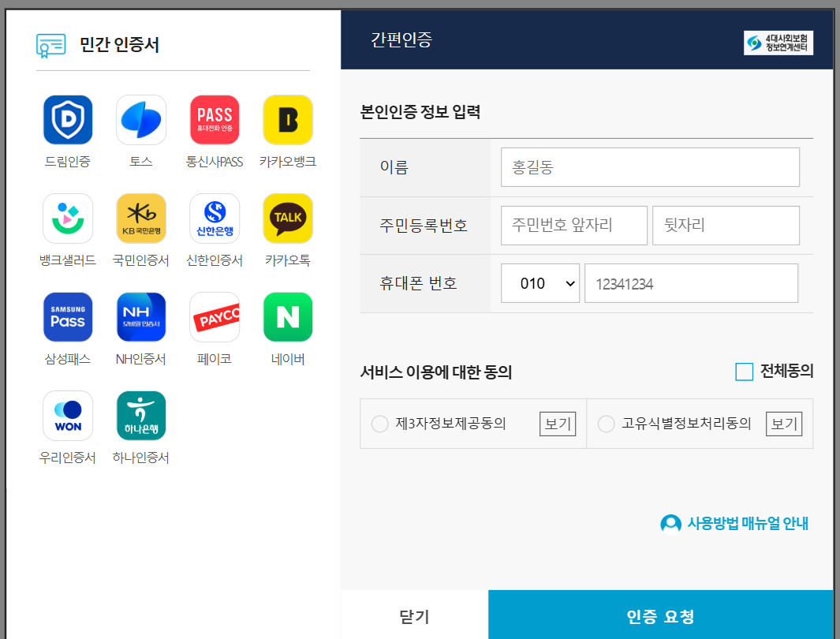This screenshot has height=639, width=840.
Task: Click the 사용방법 매뉴얼 안내 person icon
Action: (x=670, y=524)
